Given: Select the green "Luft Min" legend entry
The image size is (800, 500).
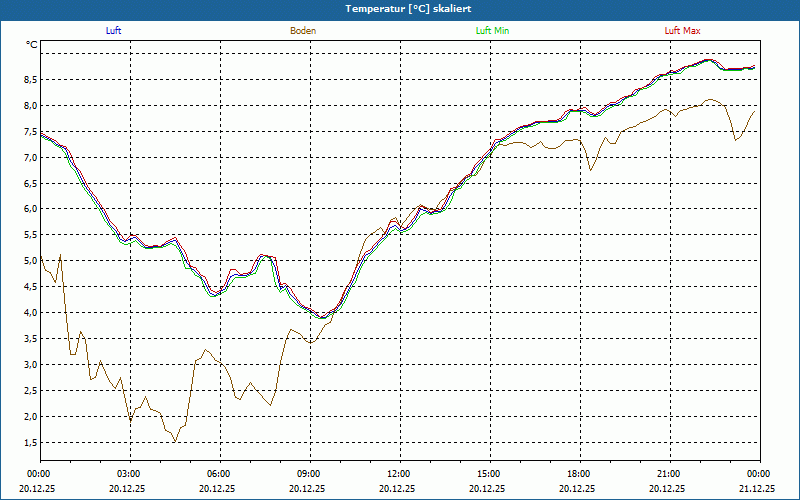Looking at the screenshot, I should (492, 31).
